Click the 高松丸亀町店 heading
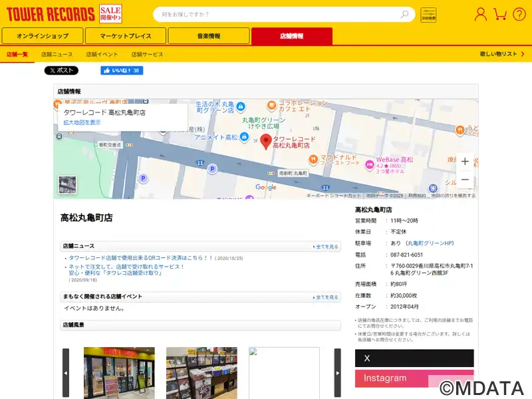532x399 pixels. click(86, 217)
